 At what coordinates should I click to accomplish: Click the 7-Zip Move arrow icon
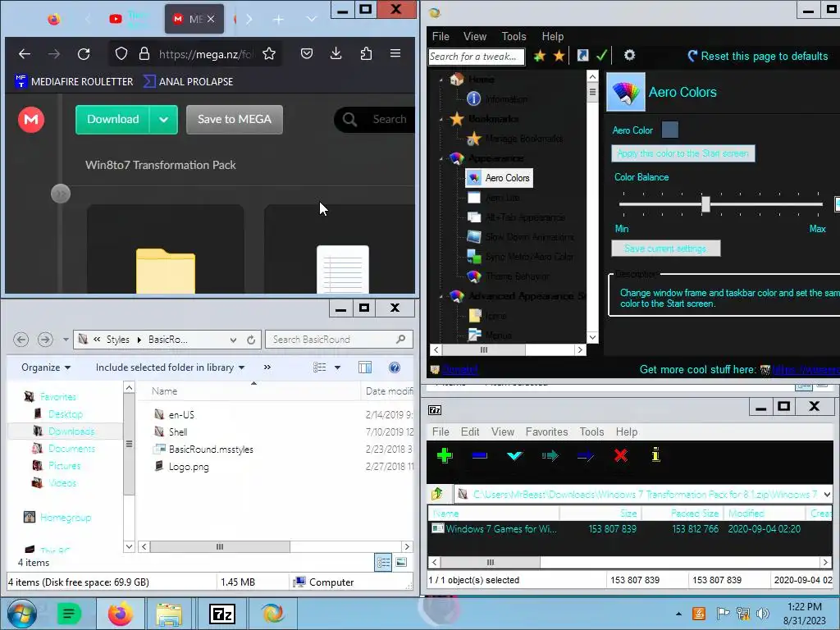585,456
